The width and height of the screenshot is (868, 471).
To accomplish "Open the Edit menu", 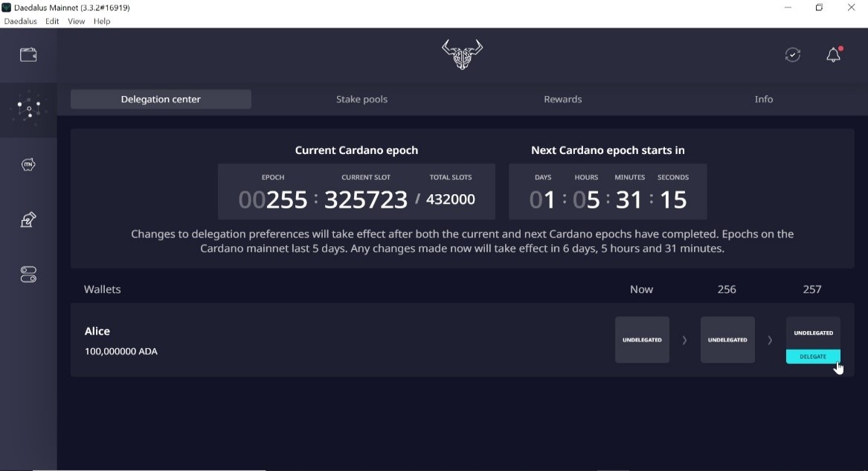I will (x=52, y=21).
